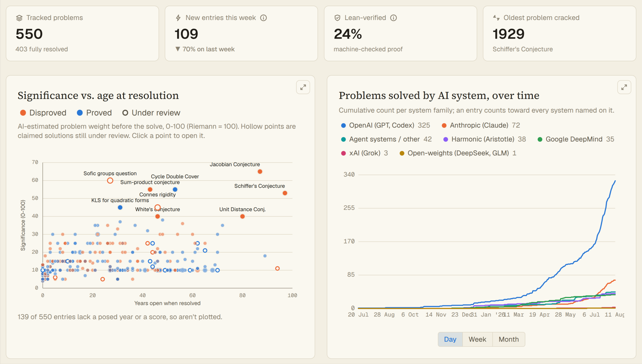
Task: Switch chart granularity to Month
Action: click(x=509, y=339)
